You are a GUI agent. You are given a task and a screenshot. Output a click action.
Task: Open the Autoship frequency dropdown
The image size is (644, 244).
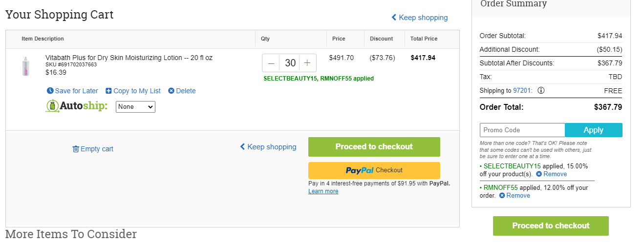tap(135, 107)
